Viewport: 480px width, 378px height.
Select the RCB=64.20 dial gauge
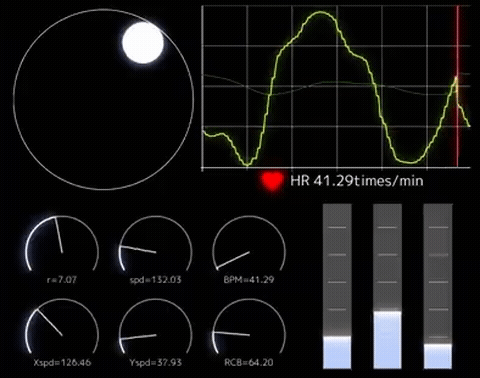click(x=249, y=326)
